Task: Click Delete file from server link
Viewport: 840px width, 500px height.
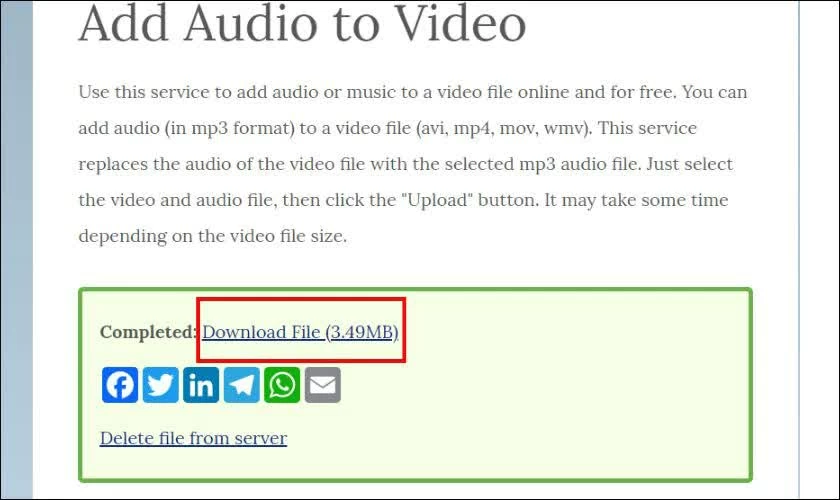Action: point(193,438)
